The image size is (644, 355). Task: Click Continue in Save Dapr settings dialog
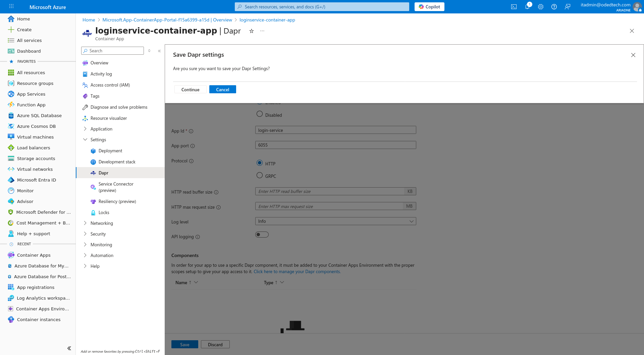[190, 90]
